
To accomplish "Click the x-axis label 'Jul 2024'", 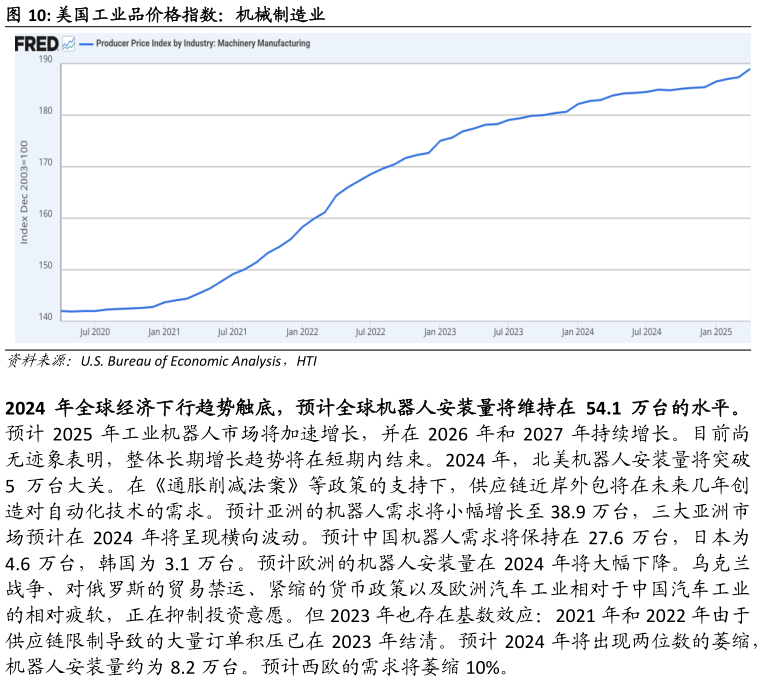I will pos(646,332).
